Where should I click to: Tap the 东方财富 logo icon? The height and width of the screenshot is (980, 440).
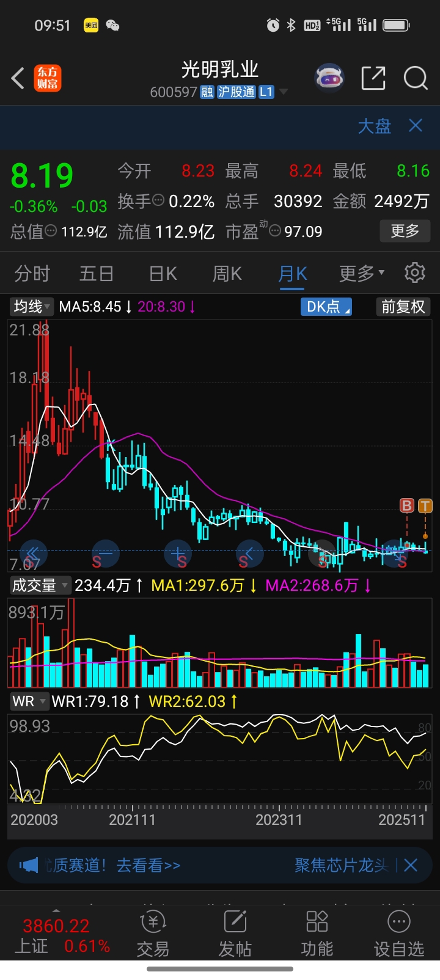(48, 79)
